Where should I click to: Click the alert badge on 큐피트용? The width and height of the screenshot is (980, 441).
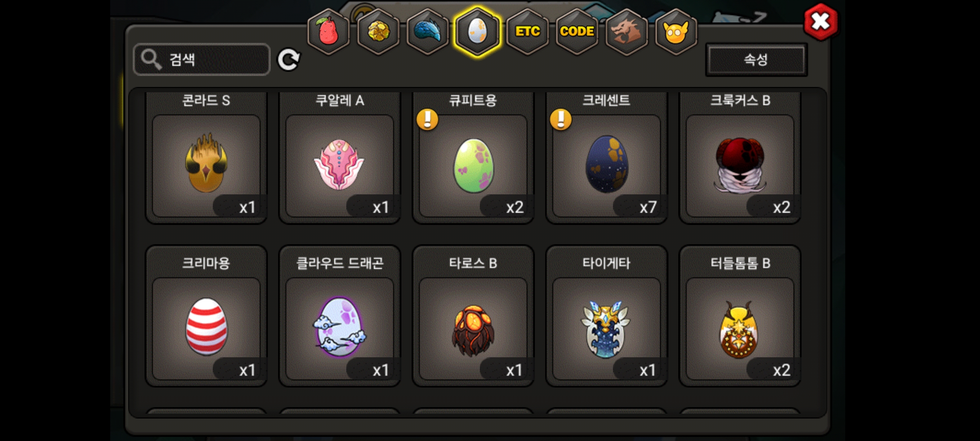click(x=427, y=119)
